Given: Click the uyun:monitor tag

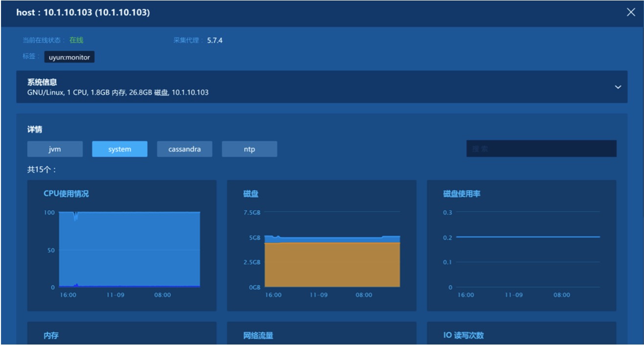Looking at the screenshot, I should [69, 57].
